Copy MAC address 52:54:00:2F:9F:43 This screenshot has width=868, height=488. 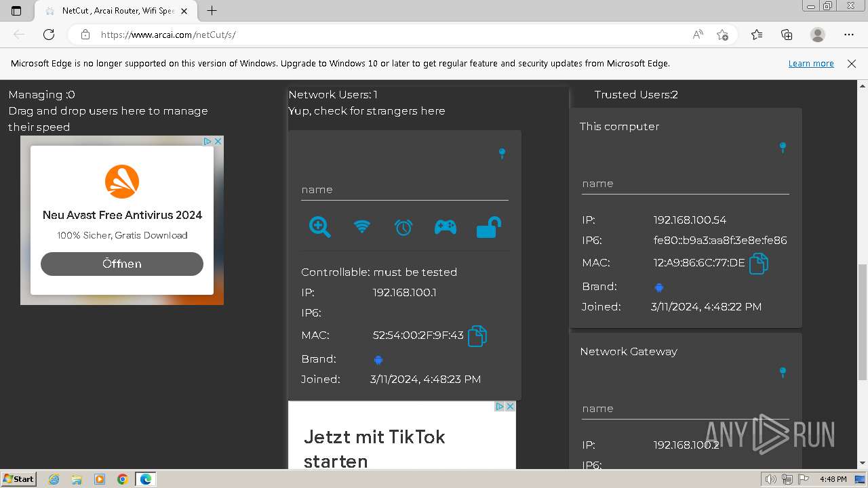coord(477,336)
